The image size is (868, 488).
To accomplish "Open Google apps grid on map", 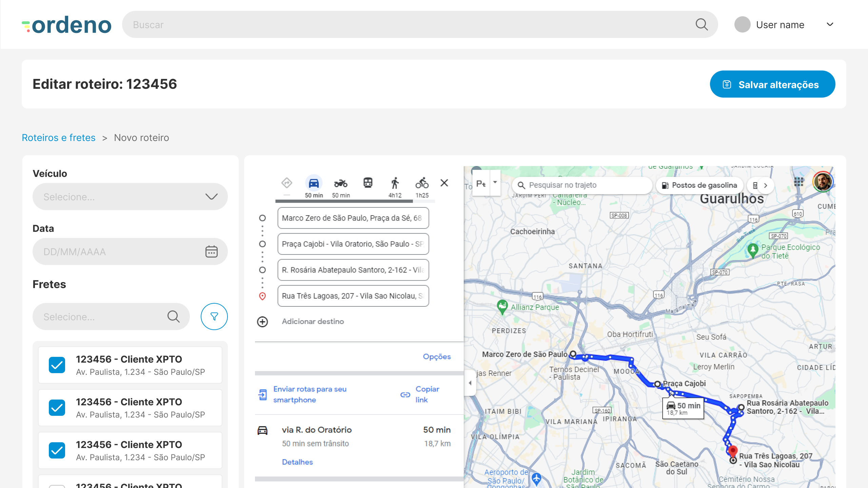I will point(798,182).
